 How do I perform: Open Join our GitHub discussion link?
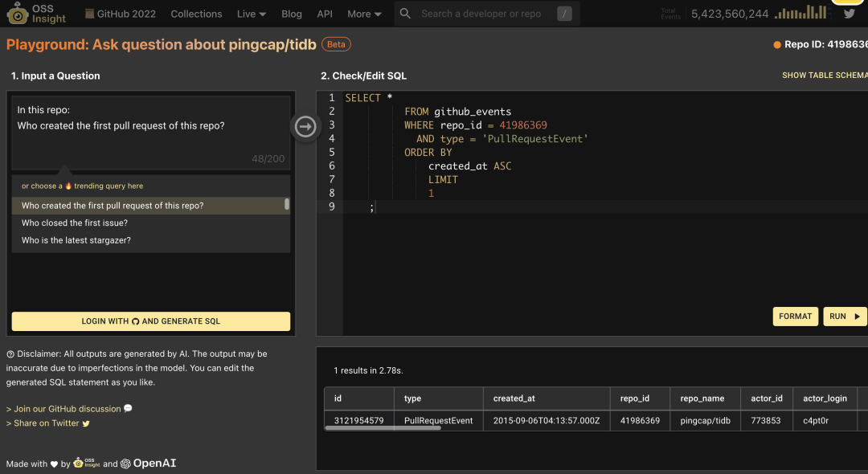69,409
